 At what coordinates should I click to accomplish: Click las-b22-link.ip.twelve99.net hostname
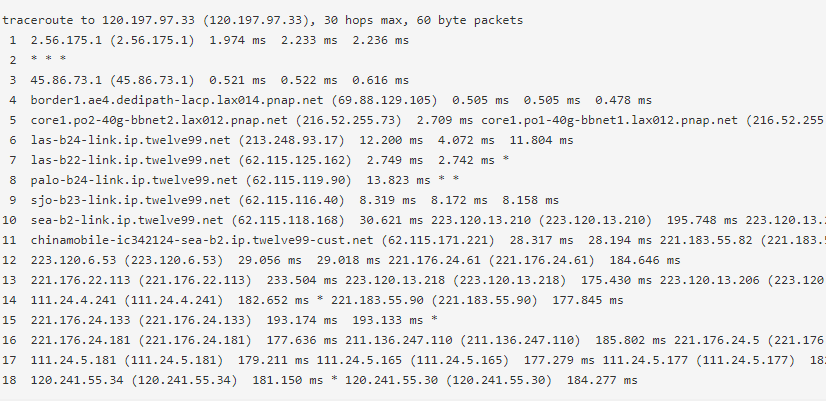click(131, 161)
